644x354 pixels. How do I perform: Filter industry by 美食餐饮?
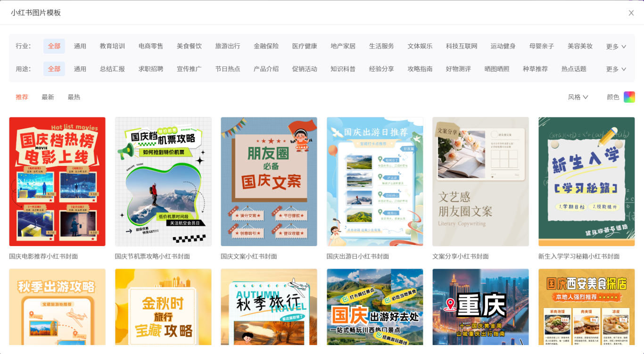click(189, 46)
